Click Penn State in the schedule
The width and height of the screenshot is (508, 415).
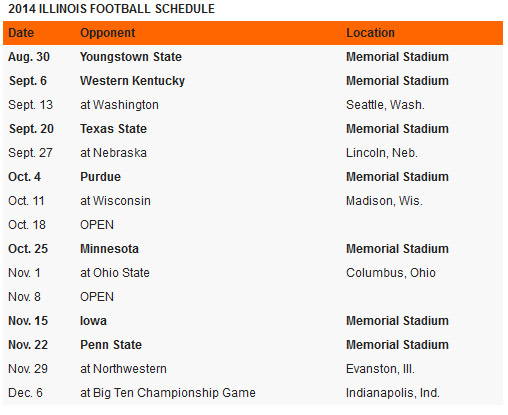[111, 345]
